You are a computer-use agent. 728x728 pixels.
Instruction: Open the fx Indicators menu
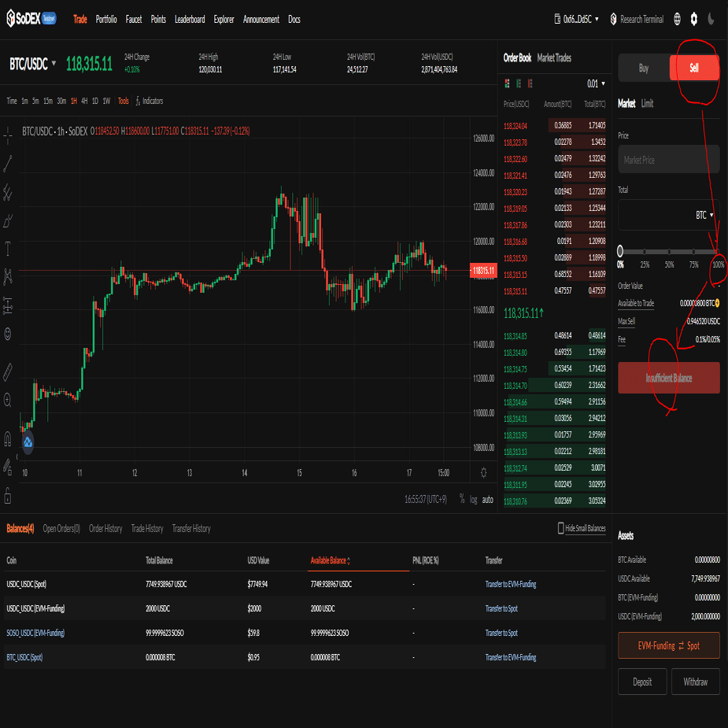pos(150,101)
